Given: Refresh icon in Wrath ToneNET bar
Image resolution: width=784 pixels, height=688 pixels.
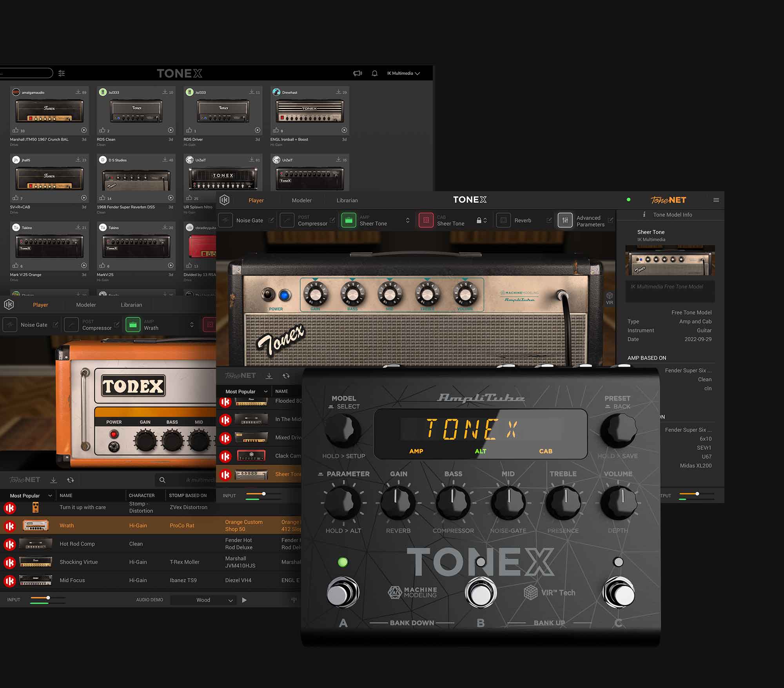Looking at the screenshot, I should pyautogui.click(x=71, y=480).
